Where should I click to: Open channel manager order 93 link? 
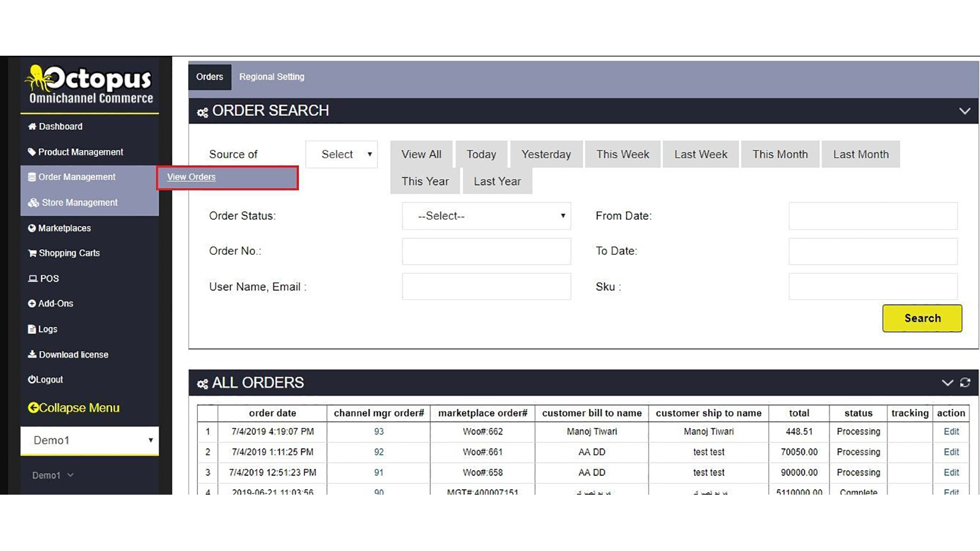[379, 432]
